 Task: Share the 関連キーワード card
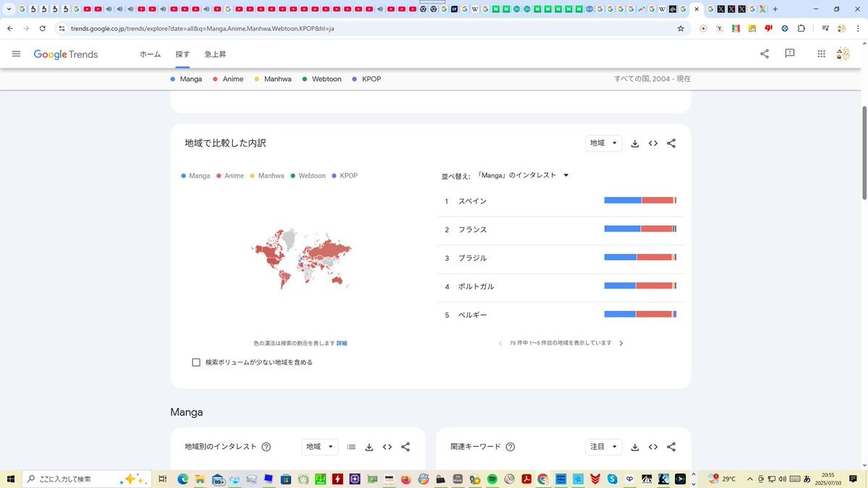(x=671, y=447)
